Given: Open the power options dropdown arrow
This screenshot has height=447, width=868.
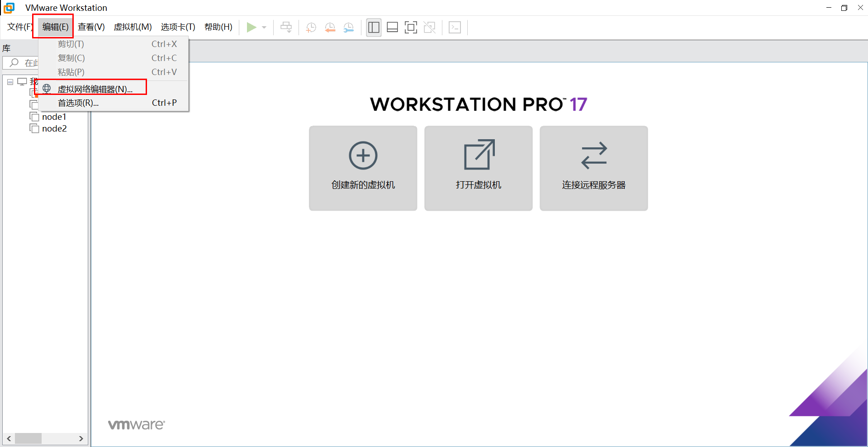Looking at the screenshot, I should [x=264, y=28].
